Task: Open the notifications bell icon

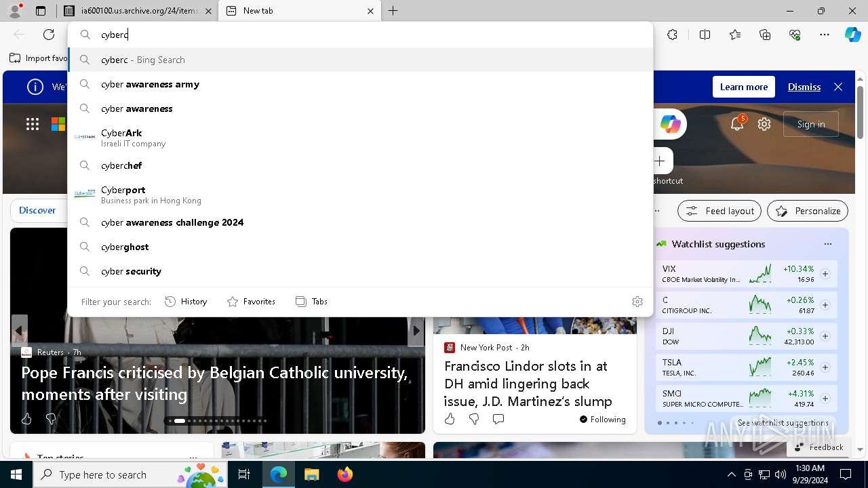Action: point(737,124)
